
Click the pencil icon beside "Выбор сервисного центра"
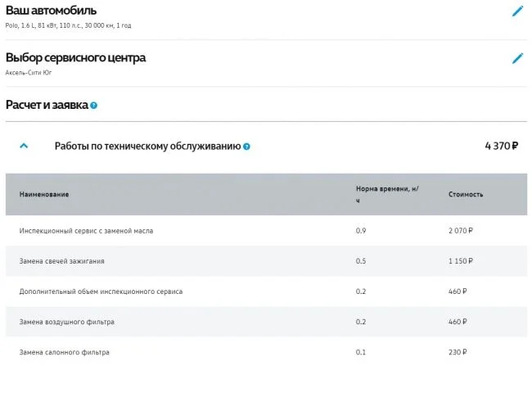point(517,59)
